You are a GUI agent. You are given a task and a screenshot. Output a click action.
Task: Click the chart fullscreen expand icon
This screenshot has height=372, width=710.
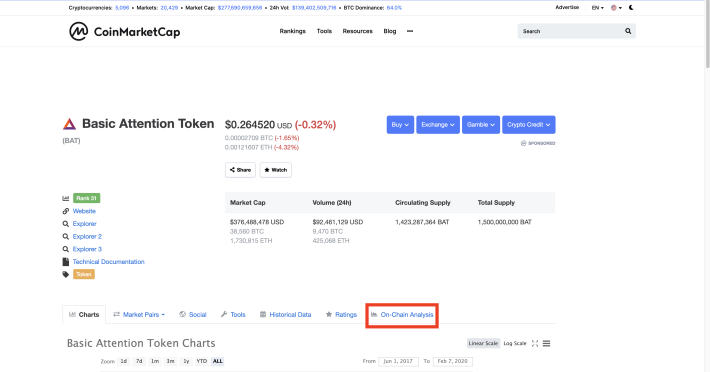click(x=535, y=343)
